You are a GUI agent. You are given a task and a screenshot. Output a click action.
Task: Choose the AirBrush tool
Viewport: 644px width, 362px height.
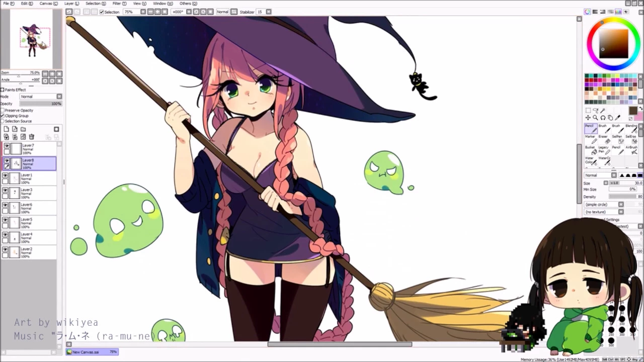(x=631, y=150)
